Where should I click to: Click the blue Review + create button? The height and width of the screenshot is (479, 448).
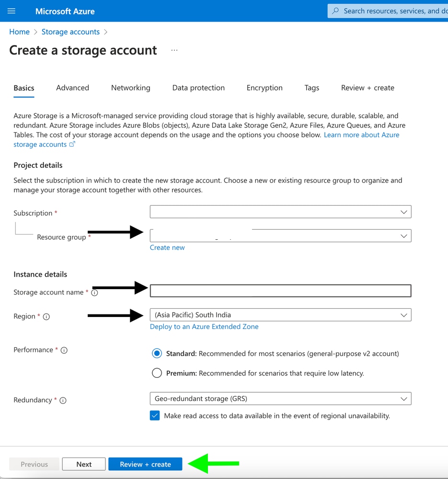coord(145,464)
